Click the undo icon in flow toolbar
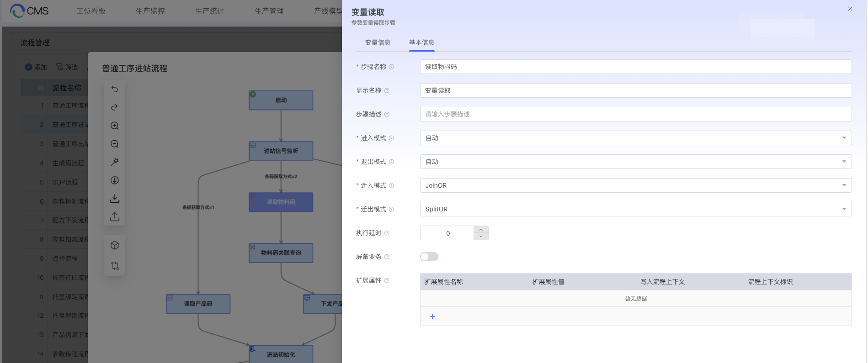This screenshot has height=363, width=868. pyautogui.click(x=115, y=89)
